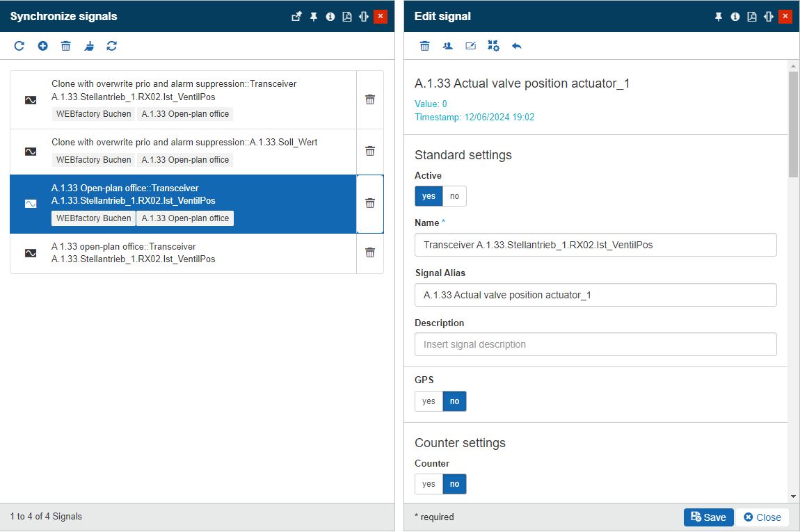Screen dimensions: 800x532
Task: Set Active toggle to no
Action: click(454, 196)
